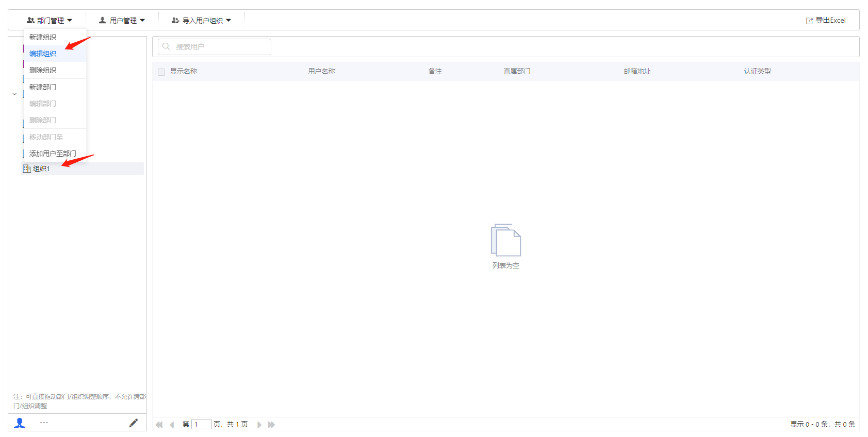
Task: Click the greyed 移动部门至 menu entry
Action: pyautogui.click(x=55, y=137)
